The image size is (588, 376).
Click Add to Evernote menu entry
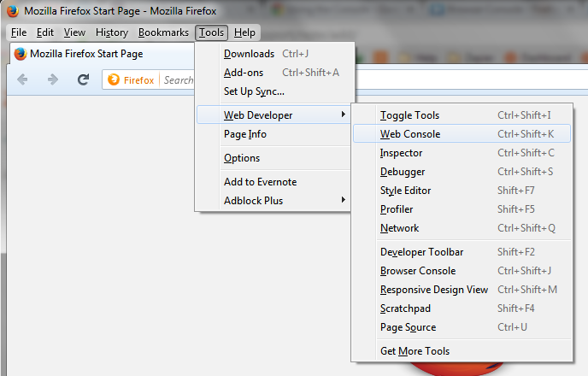click(x=274, y=182)
